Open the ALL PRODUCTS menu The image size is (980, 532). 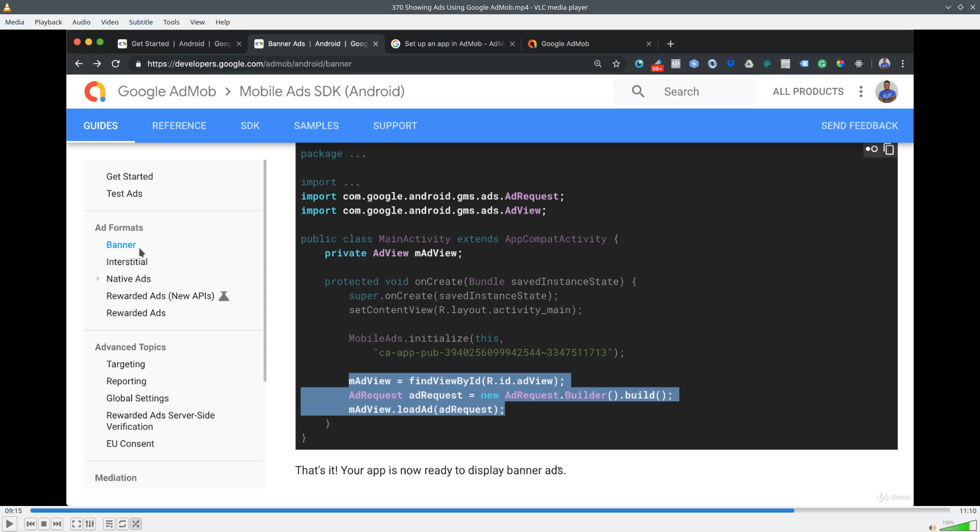tap(808, 91)
